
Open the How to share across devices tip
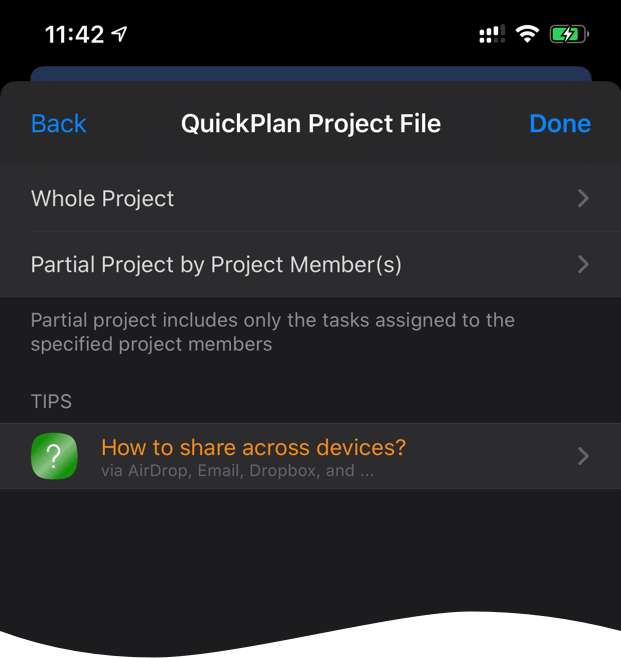point(254,448)
